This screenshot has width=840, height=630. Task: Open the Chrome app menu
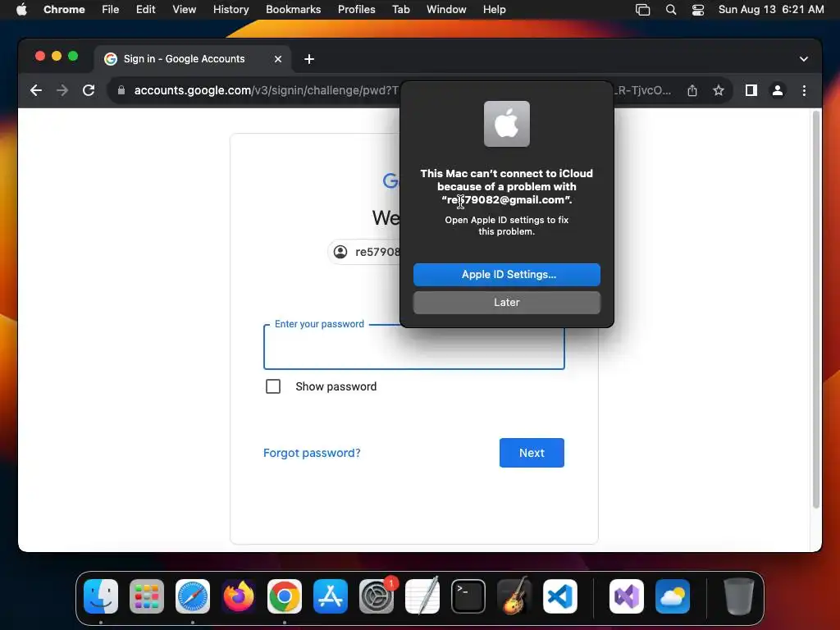pos(64,10)
